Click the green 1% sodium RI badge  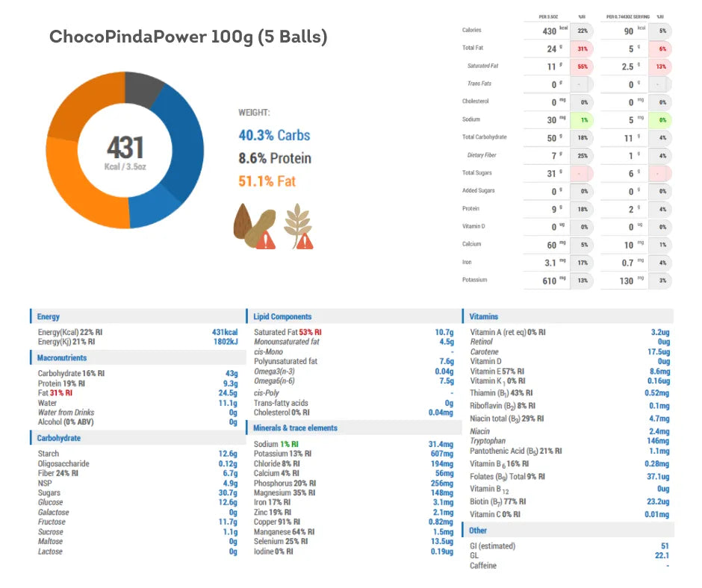click(582, 119)
